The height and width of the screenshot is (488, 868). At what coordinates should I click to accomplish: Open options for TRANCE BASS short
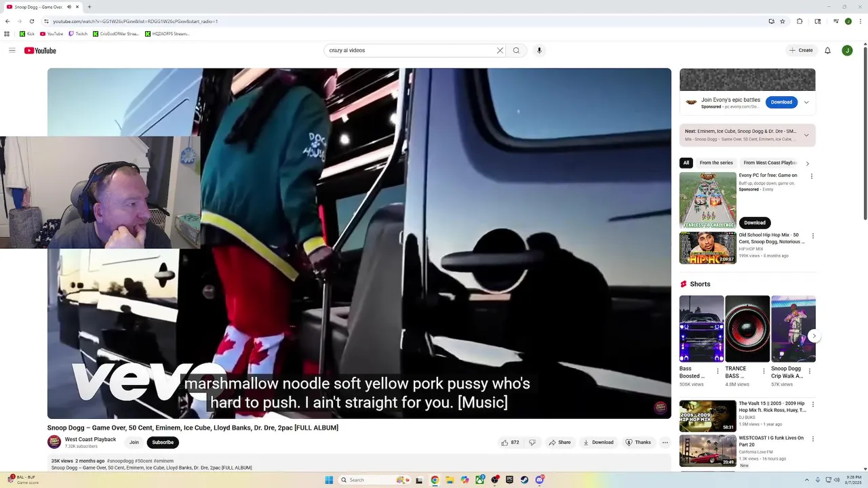pos(764,371)
